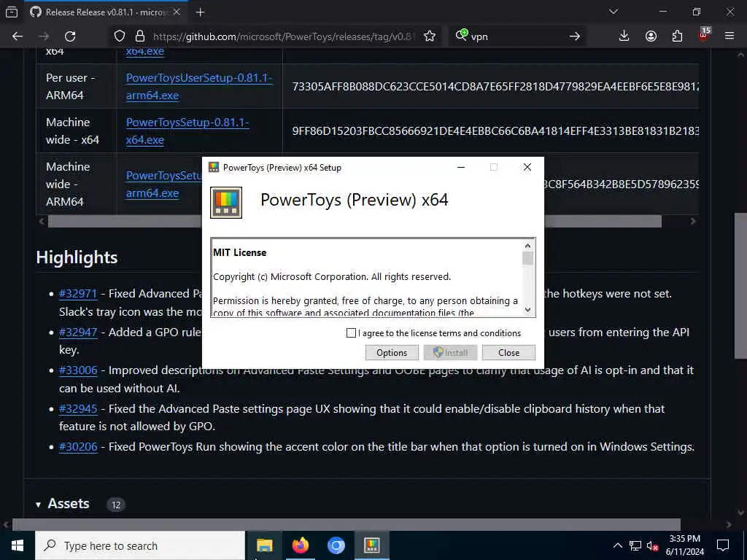Open taskbar clock and date
The width and height of the screenshot is (747, 560).
[x=684, y=545]
